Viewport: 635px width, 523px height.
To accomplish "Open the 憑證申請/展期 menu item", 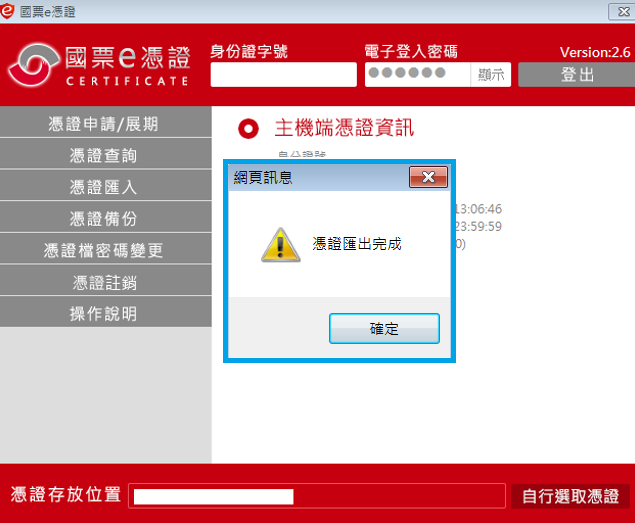I will tap(105, 122).
